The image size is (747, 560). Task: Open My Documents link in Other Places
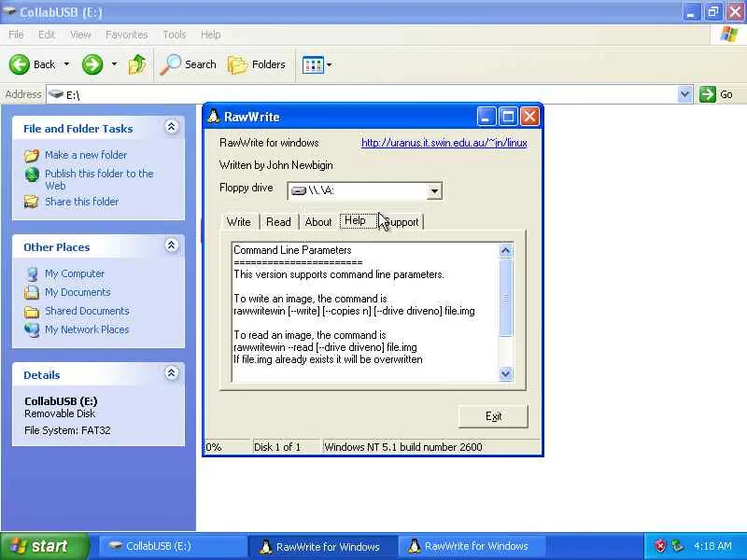[78, 292]
